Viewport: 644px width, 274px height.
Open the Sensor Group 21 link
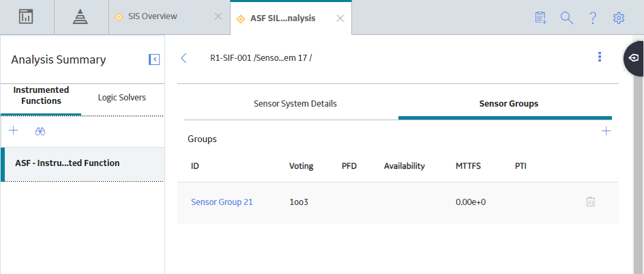[222, 202]
